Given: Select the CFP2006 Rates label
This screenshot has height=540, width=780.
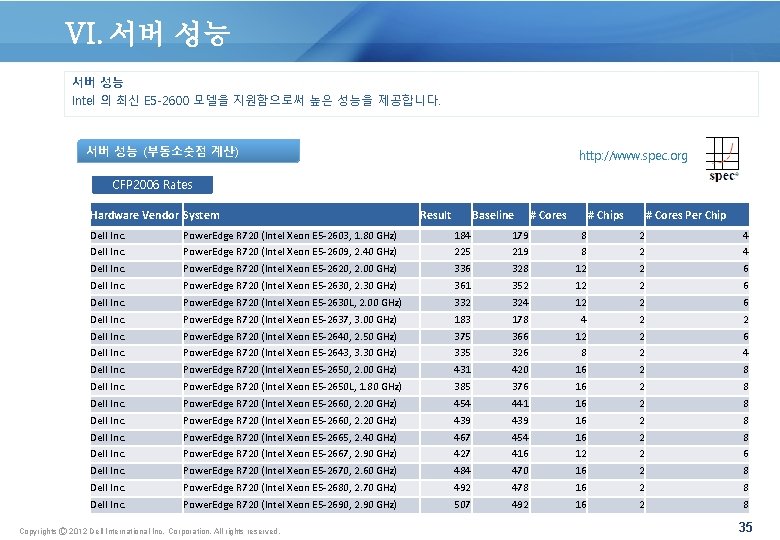Looking at the screenshot, I should [x=152, y=184].
